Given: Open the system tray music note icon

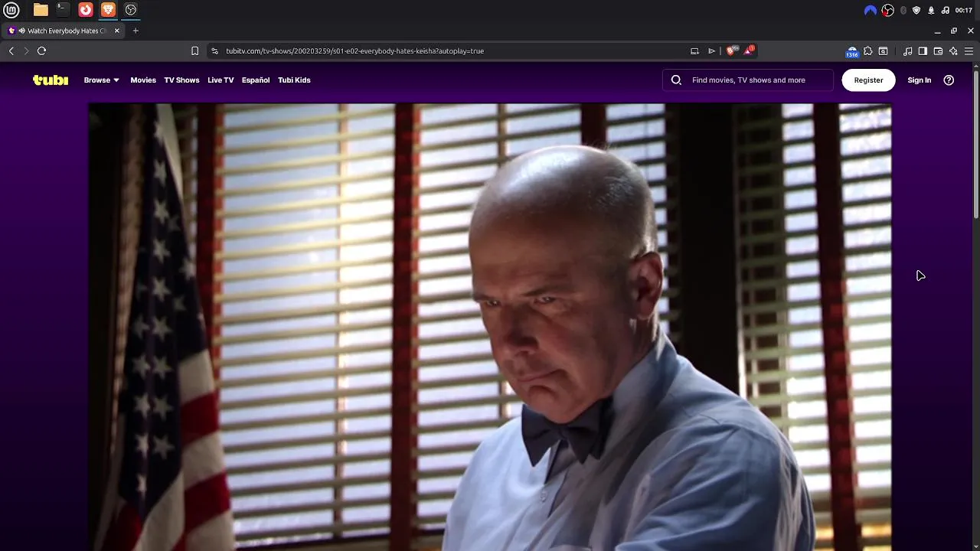Looking at the screenshot, I should [x=946, y=10].
